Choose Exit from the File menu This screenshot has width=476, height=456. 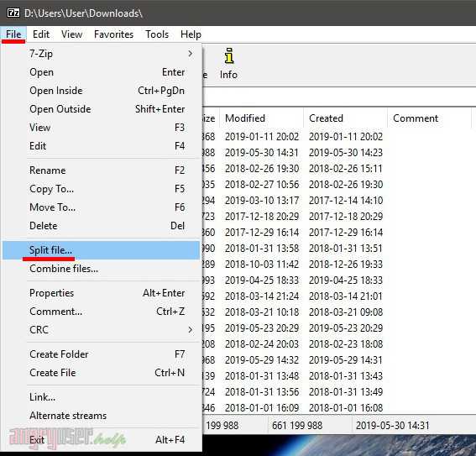coord(102,440)
